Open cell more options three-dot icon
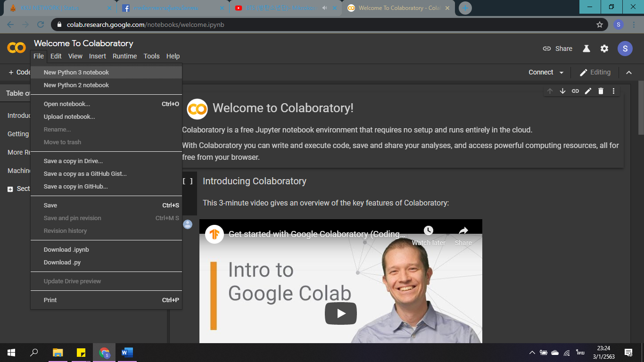 [613, 91]
